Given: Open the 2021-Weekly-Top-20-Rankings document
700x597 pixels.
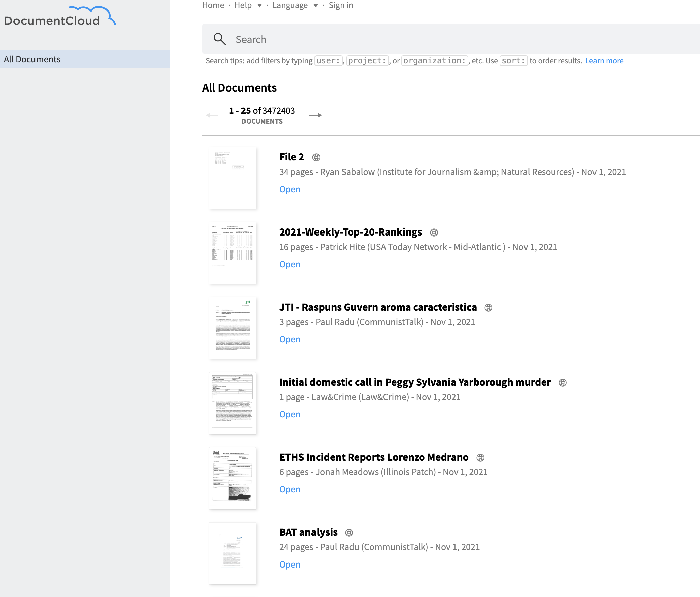Looking at the screenshot, I should click(290, 264).
